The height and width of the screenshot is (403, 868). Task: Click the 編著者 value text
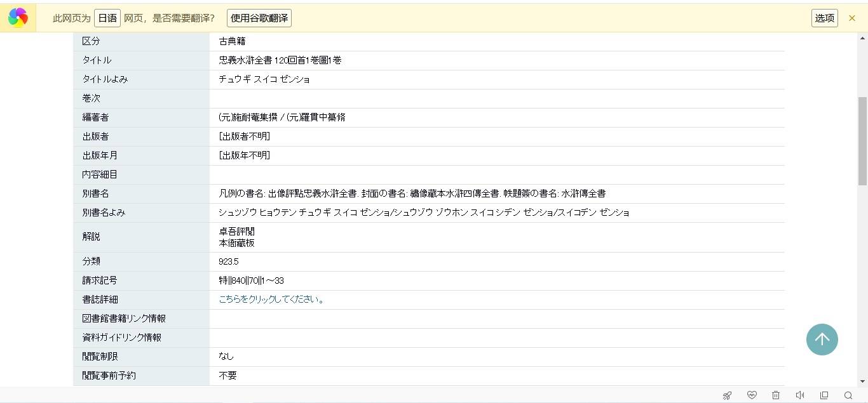pyautogui.click(x=281, y=117)
